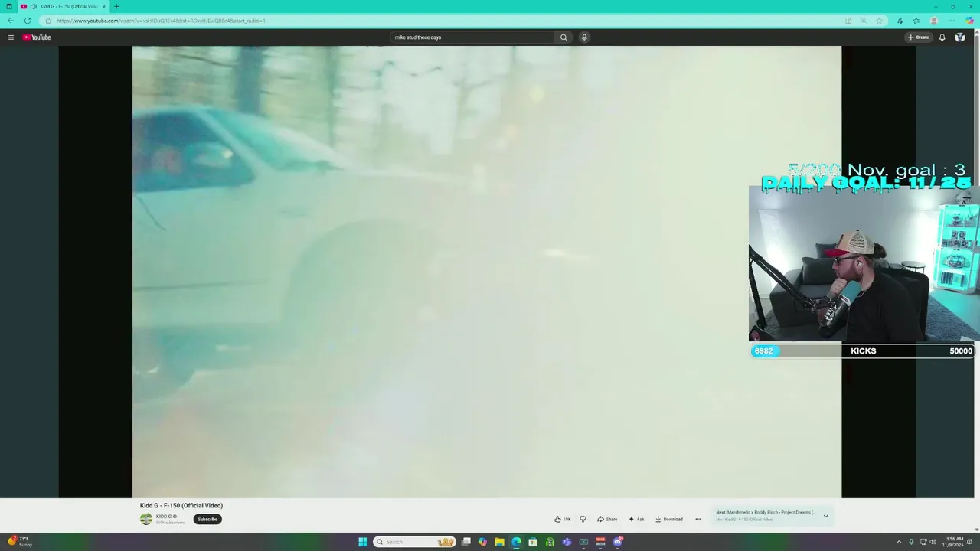980x551 pixels.
Task: Open browser profile icon
Action: pos(934,21)
